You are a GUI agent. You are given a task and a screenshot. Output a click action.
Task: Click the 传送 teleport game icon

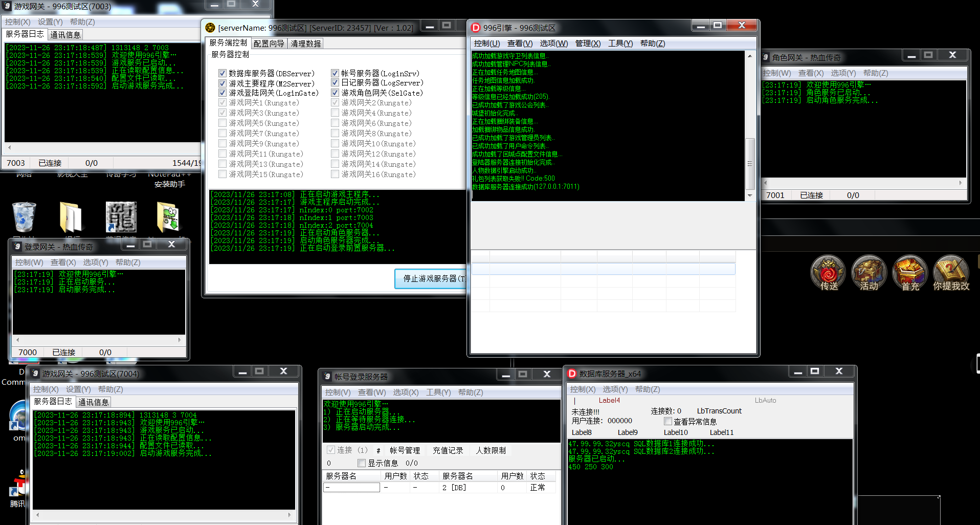pos(828,273)
